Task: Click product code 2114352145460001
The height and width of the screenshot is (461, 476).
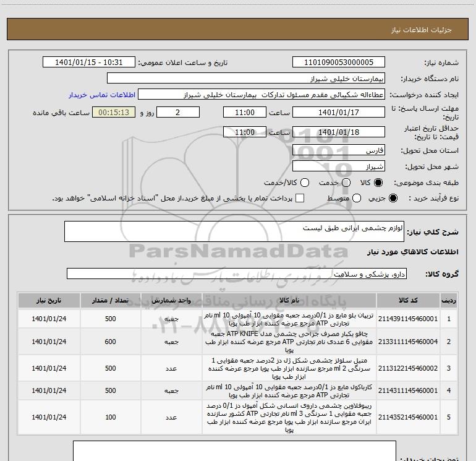Action: [x=408, y=417]
